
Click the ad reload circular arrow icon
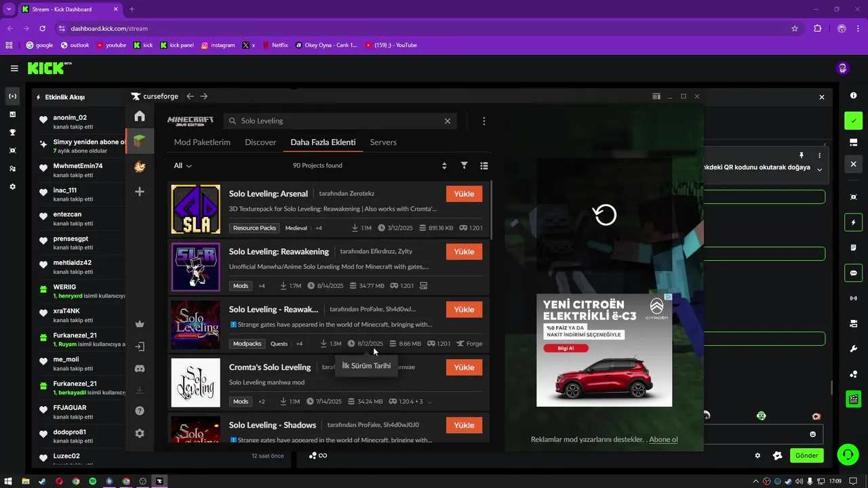605,215
